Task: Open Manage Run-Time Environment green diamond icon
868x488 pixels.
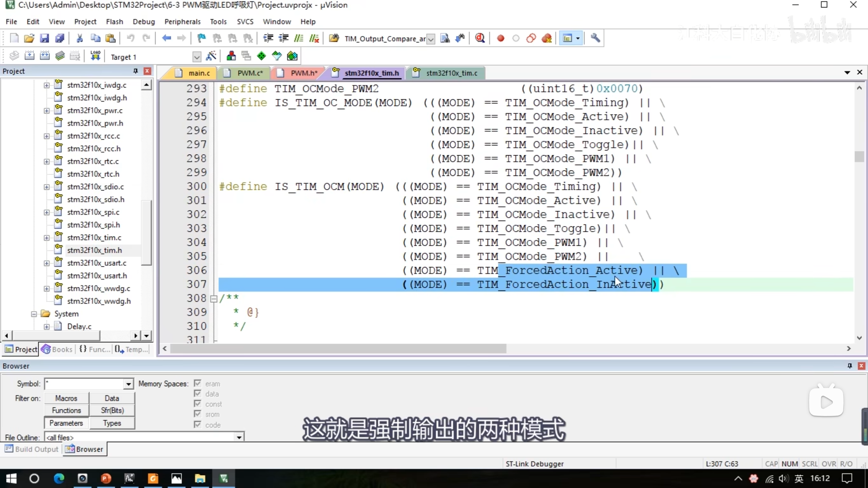Action: (x=261, y=56)
